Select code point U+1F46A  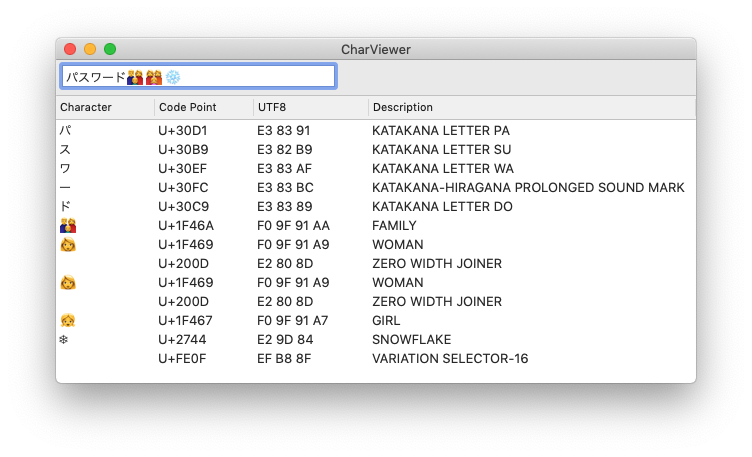(186, 225)
